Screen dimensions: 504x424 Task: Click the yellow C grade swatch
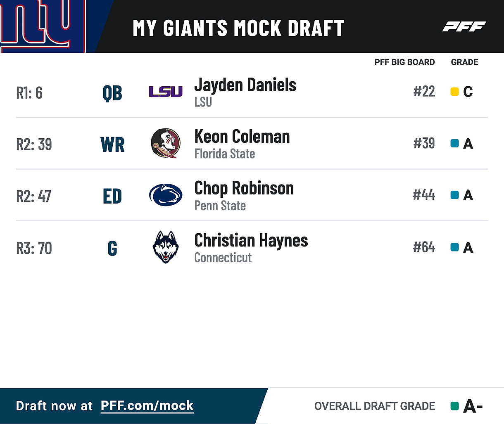click(454, 92)
